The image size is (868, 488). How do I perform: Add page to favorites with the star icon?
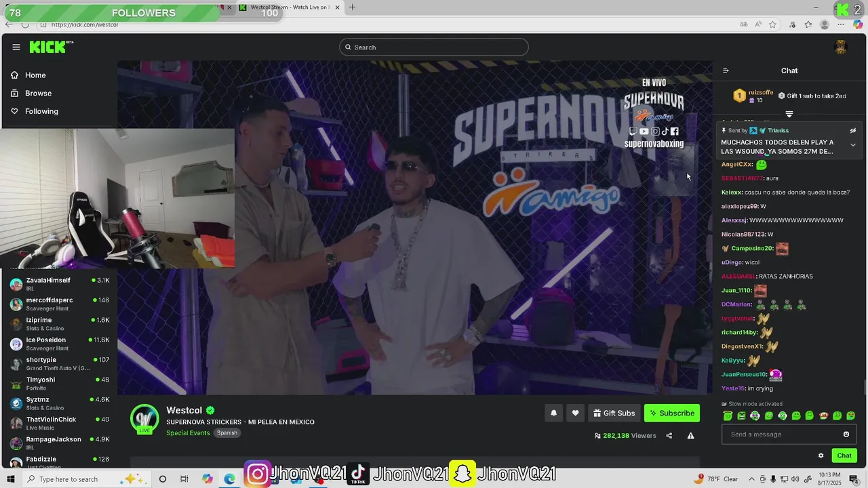pyautogui.click(x=772, y=24)
